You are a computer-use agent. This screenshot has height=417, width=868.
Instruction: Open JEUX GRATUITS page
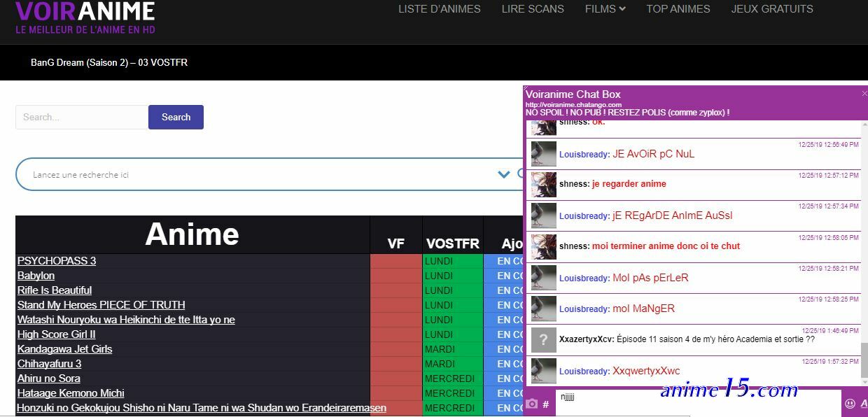click(772, 9)
